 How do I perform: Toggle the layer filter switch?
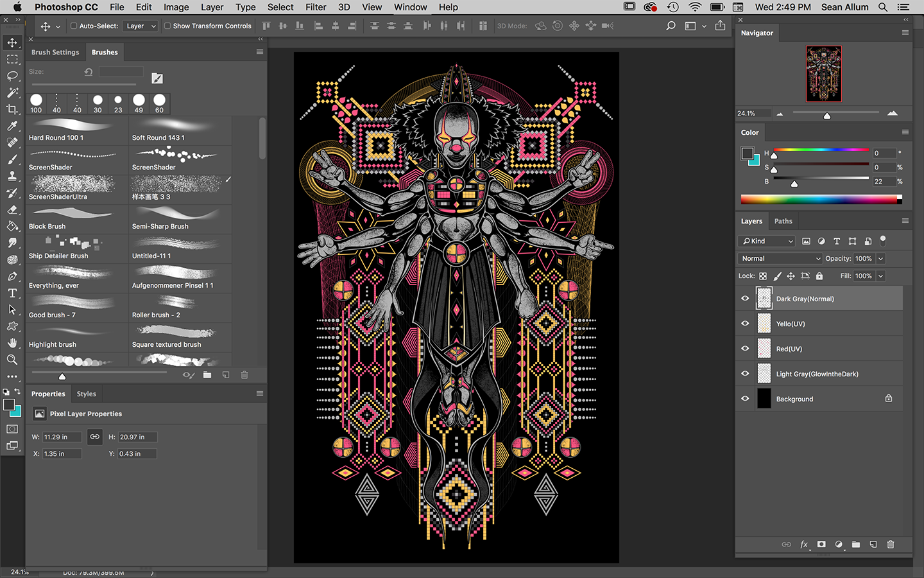pos(883,240)
